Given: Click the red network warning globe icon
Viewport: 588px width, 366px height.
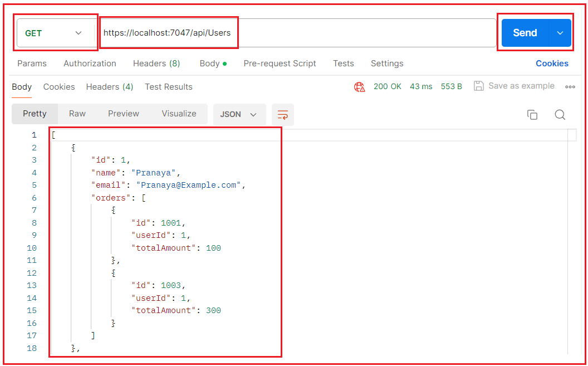Looking at the screenshot, I should click(359, 87).
